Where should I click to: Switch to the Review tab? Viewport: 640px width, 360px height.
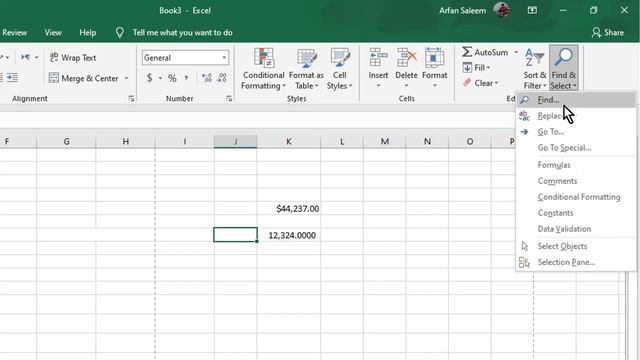(15, 33)
